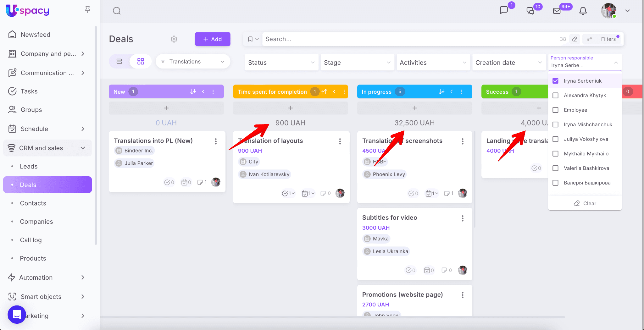Sort the In progress column

pos(441,91)
